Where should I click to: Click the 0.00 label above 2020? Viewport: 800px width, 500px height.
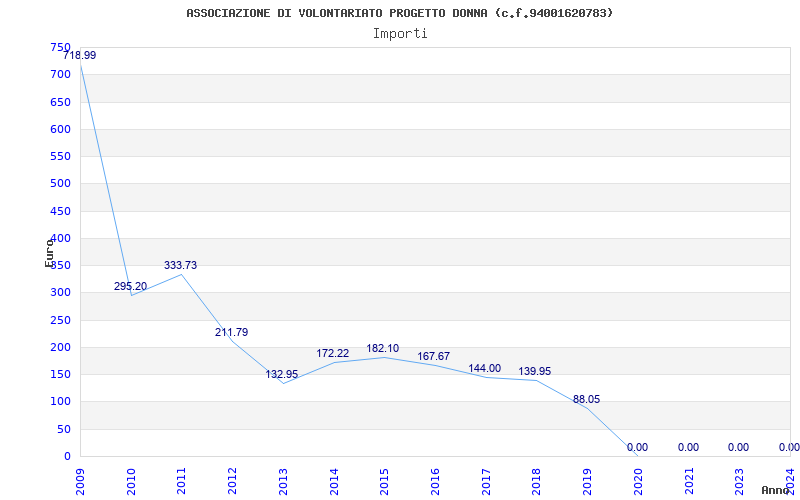(637, 447)
